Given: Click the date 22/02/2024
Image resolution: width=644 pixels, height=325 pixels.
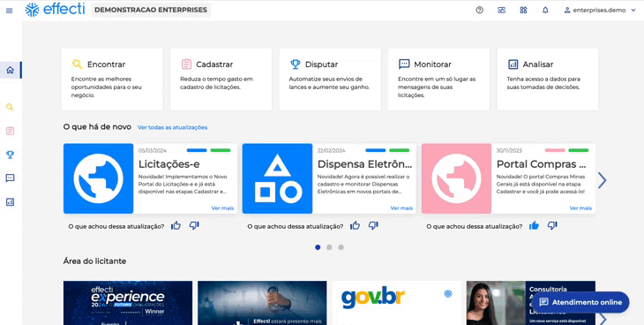Looking at the screenshot, I should [x=332, y=150].
